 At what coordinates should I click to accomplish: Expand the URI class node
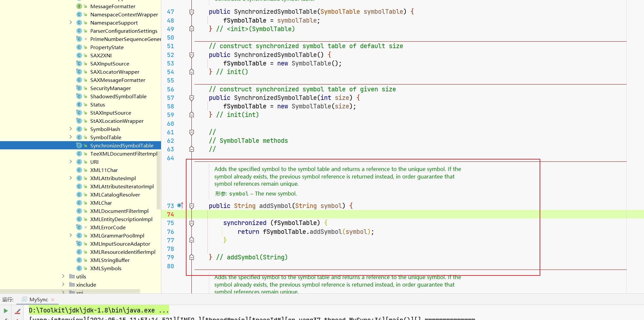coord(71,162)
